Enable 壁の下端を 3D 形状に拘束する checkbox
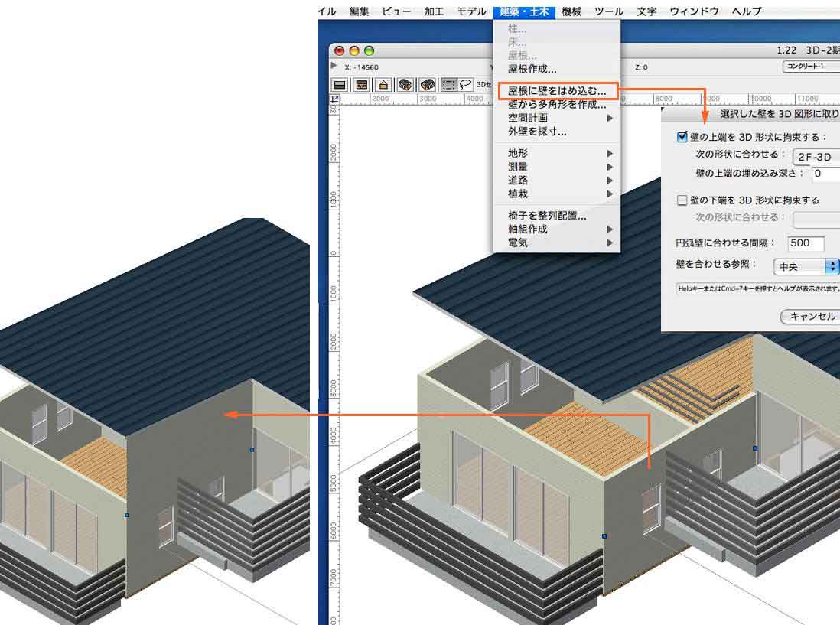The height and width of the screenshot is (625, 840). (682, 200)
